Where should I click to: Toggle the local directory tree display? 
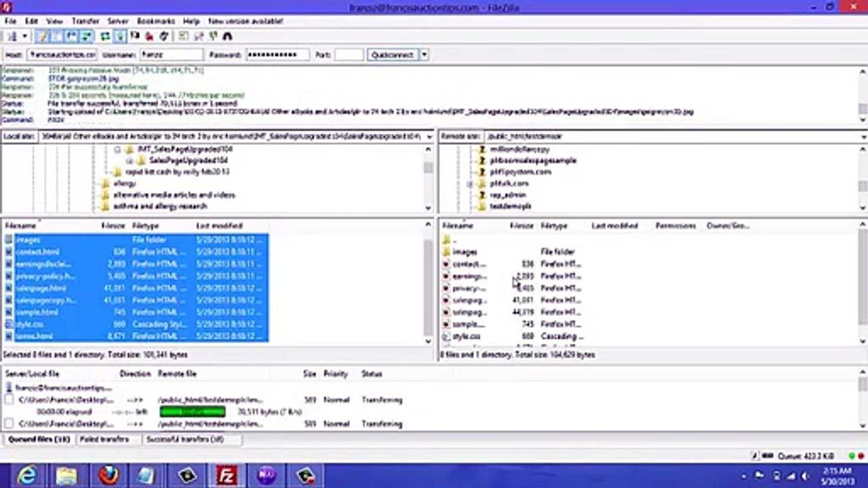(x=57, y=36)
